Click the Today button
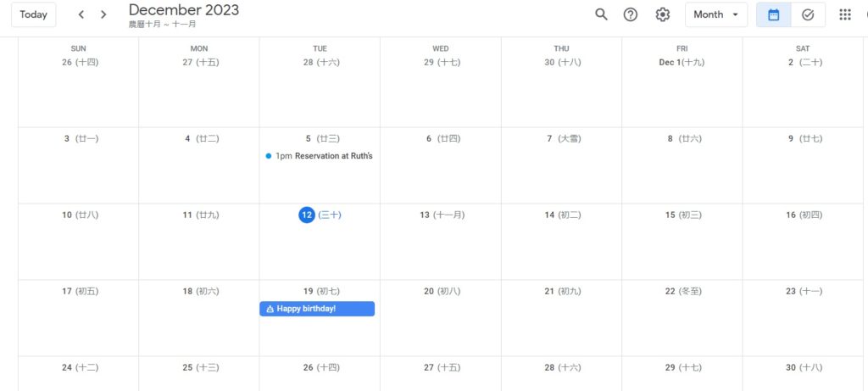This screenshot has height=391, width=868. 34,14
